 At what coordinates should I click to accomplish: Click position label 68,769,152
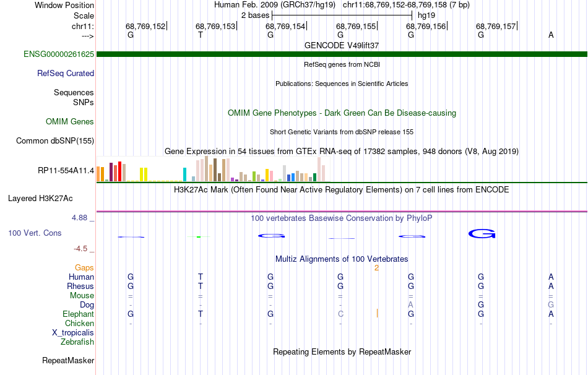click(145, 26)
